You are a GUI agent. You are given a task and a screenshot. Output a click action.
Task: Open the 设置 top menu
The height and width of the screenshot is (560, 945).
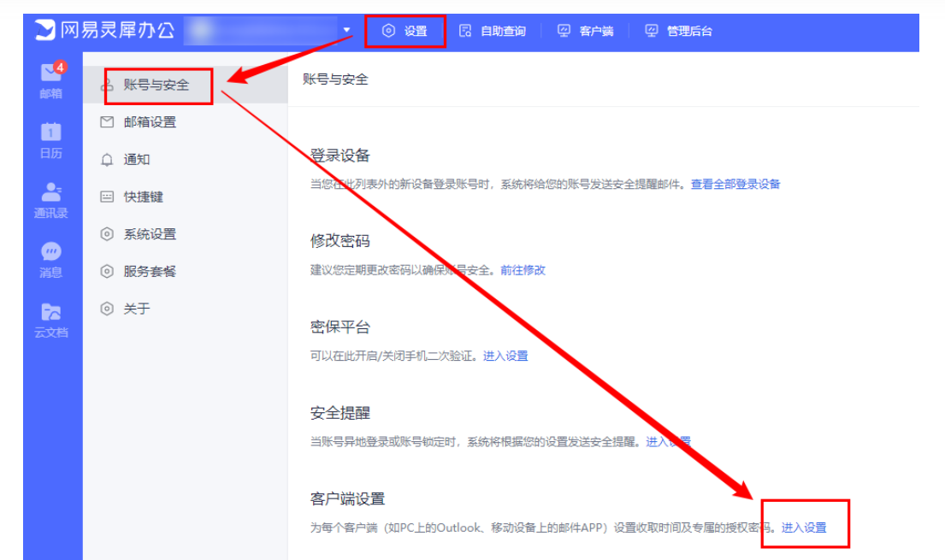click(x=405, y=31)
